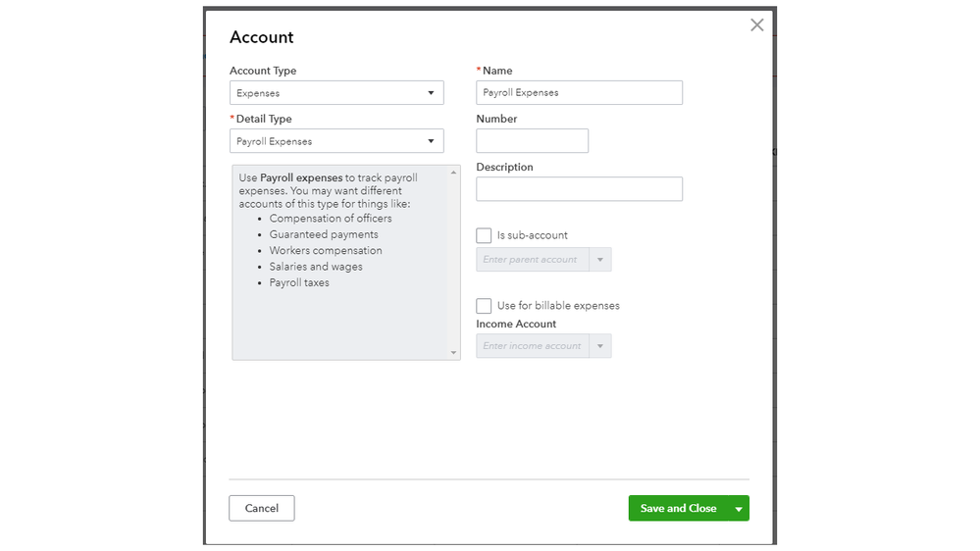Check Use for billable expenses
980x551 pixels.
(484, 306)
